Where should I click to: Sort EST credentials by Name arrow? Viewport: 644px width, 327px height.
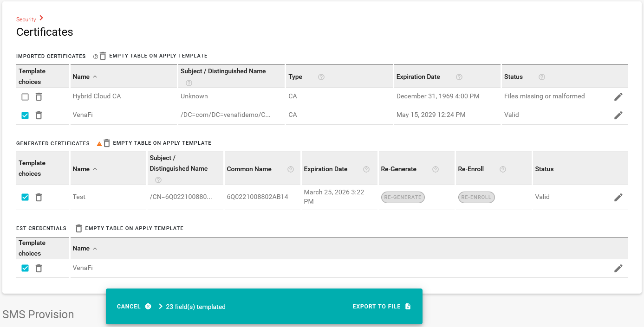coord(95,249)
